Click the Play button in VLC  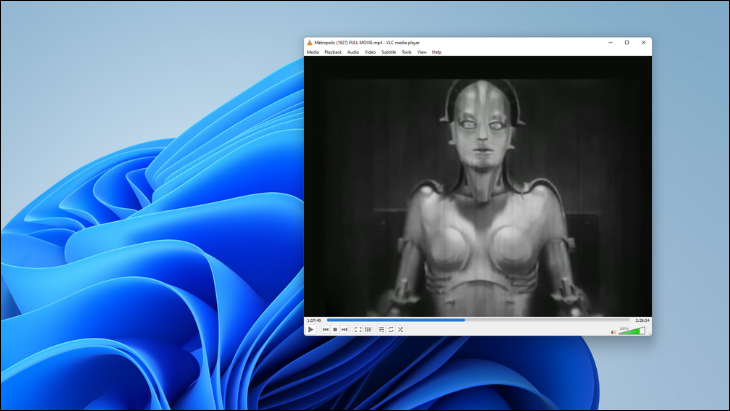point(311,330)
